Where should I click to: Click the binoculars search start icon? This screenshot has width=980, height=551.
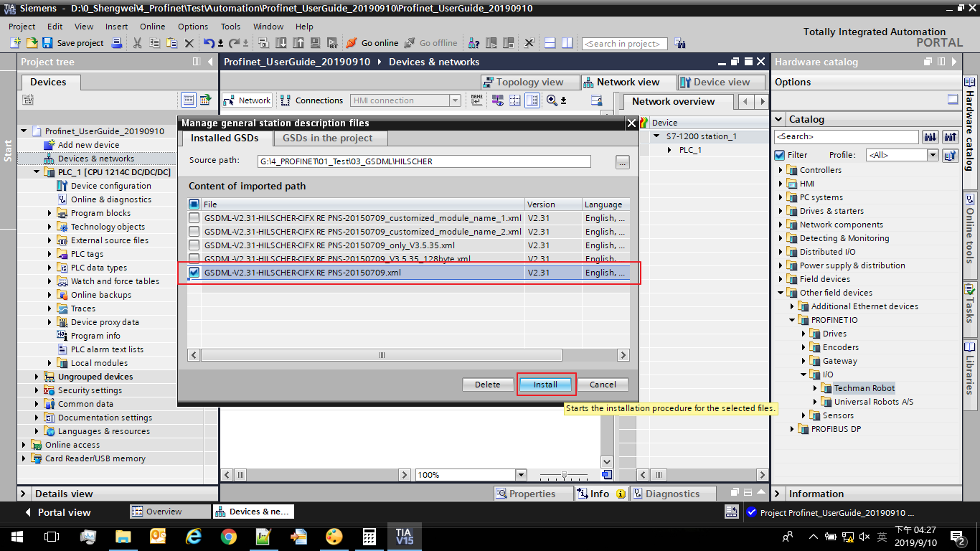click(680, 44)
